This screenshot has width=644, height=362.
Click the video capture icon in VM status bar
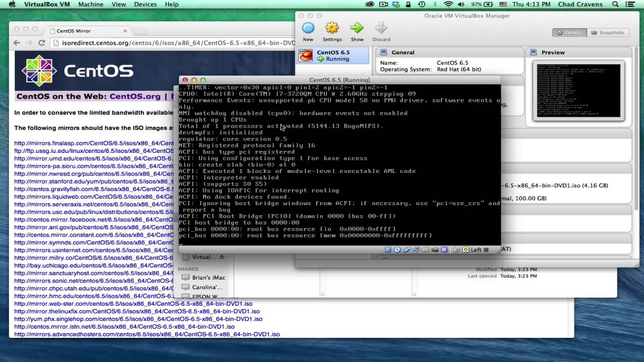(x=435, y=249)
